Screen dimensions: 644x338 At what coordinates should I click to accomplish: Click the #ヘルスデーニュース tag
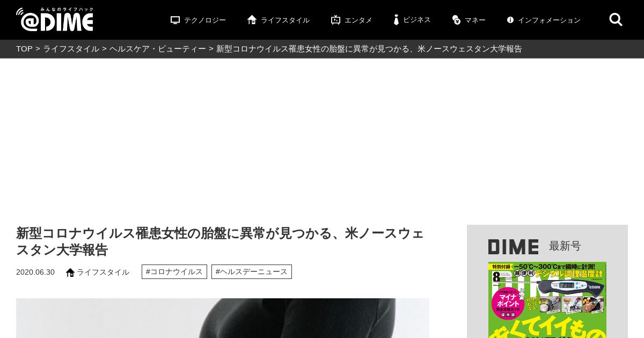[x=252, y=271]
